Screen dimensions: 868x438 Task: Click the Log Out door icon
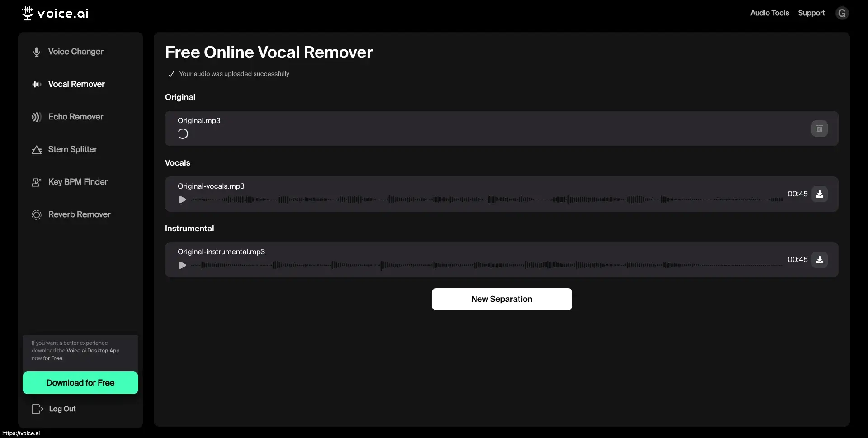tap(38, 409)
